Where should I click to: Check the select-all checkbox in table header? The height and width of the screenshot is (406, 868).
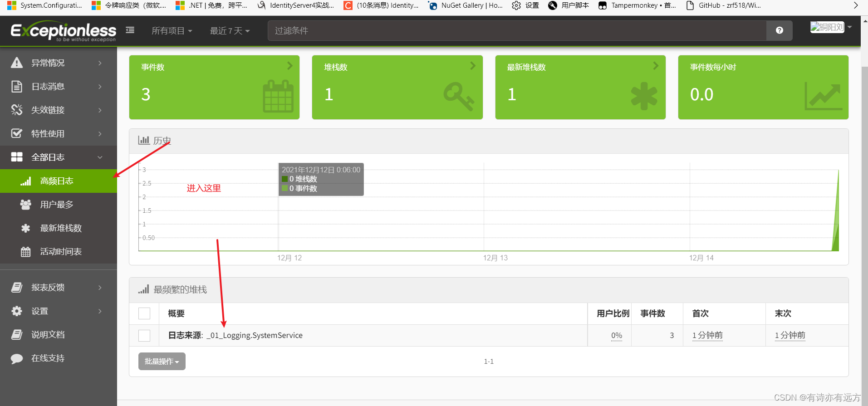pos(144,313)
